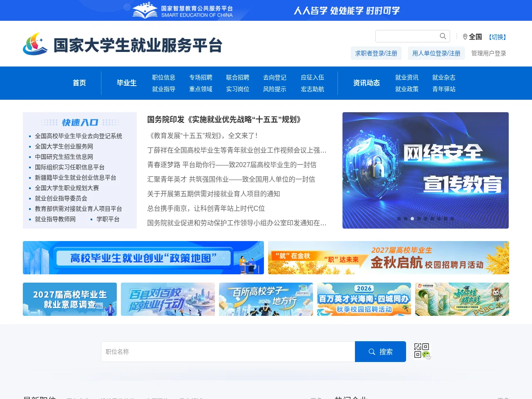Open news 汇聚青年英才 共筑强国伟业
Viewport: 532px width, 399px height.
coord(231,179)
